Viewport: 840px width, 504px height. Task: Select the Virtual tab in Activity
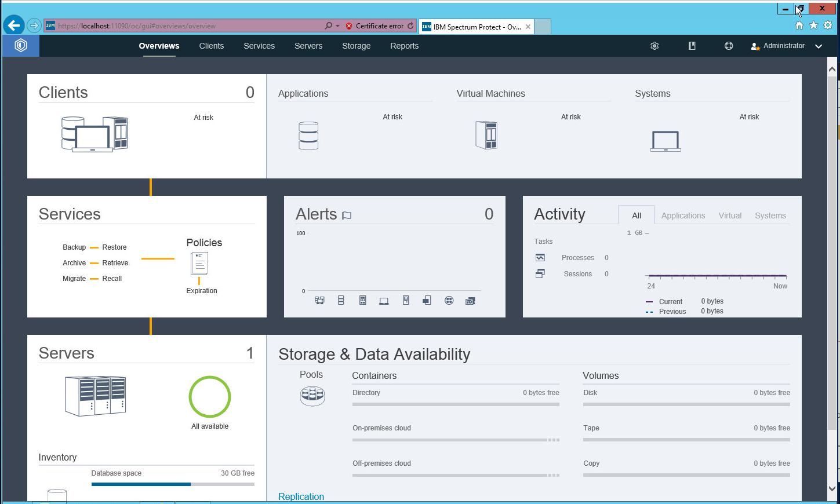730,216
